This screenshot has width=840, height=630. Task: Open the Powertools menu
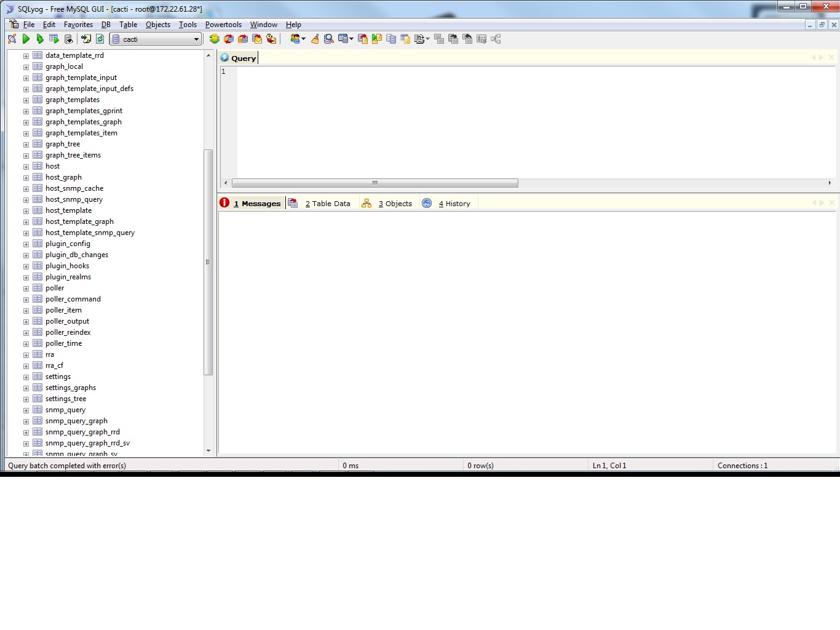tap(223, 25)
